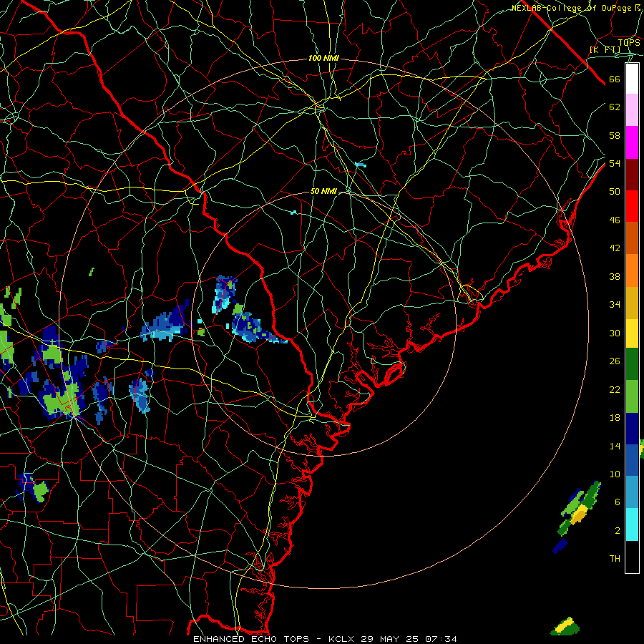Click the legend value 66
This screenshot has height=644, width=644.
click(x=615, y=79)
